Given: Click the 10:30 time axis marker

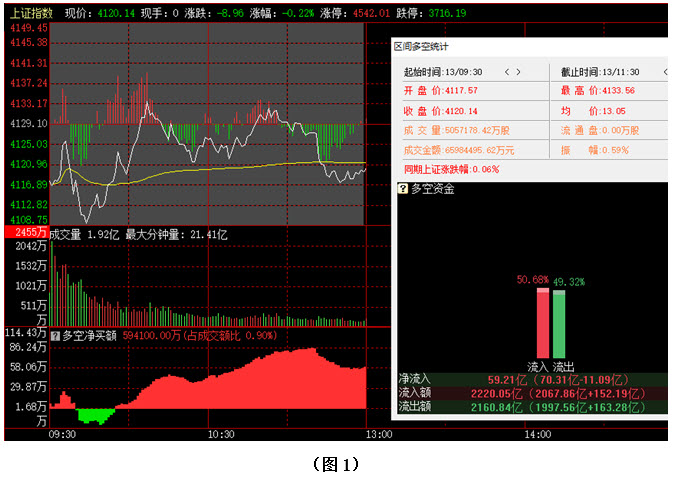Looking at the screenshot, I should point(221,434).
